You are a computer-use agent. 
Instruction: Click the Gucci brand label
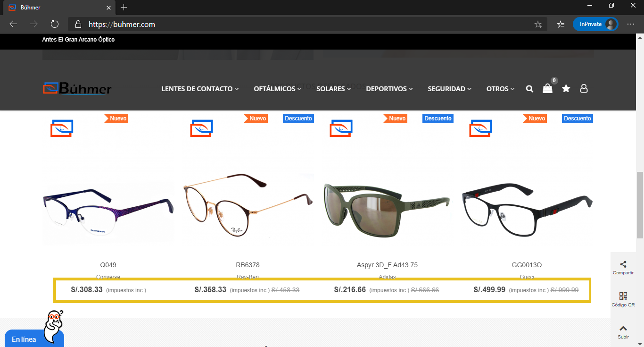pyautogui.click(x=527, y=277)
